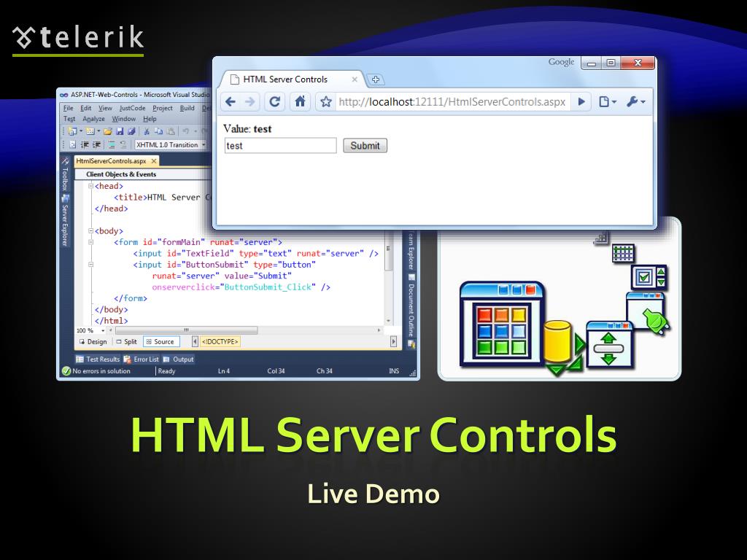747x560 pixels.
Task: Click the Submit button on the web page
Action: tap(365, 146)
